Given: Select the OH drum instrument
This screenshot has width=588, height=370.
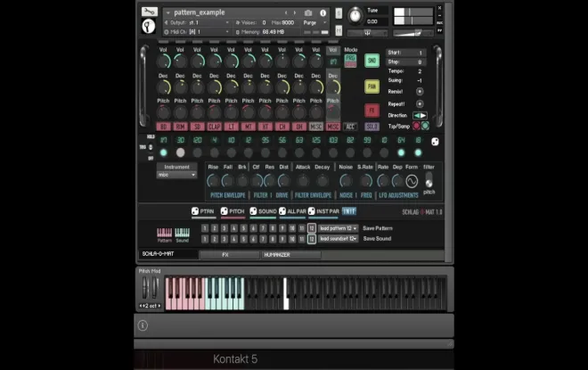Looking at the screenshot, I should pos(299,127).
